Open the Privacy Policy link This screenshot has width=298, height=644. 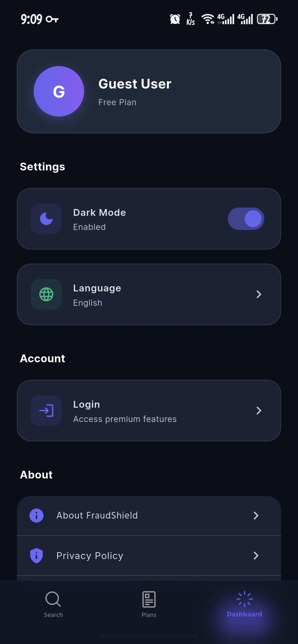(x=90, y=555)
